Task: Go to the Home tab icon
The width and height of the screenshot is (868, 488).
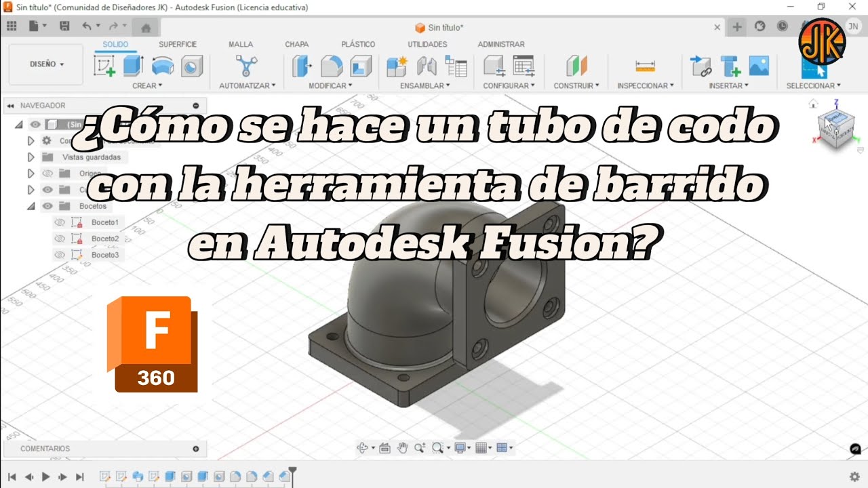Action: click(x=146, y=28)
